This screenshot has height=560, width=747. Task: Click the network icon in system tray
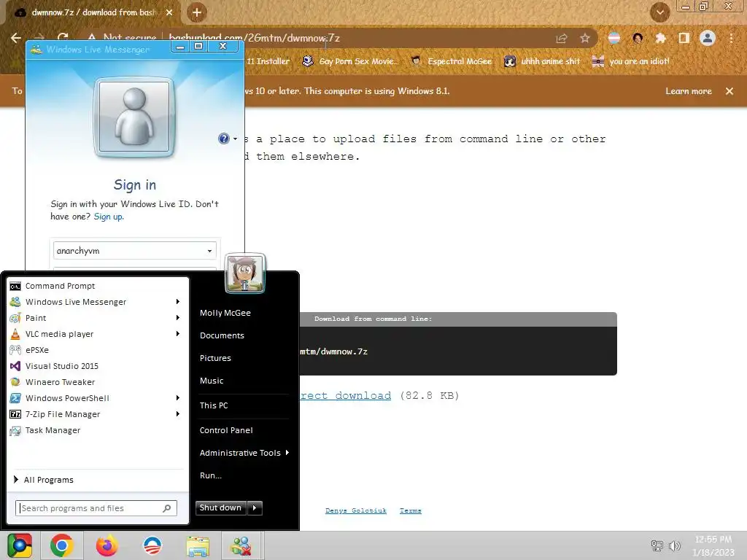657,545
